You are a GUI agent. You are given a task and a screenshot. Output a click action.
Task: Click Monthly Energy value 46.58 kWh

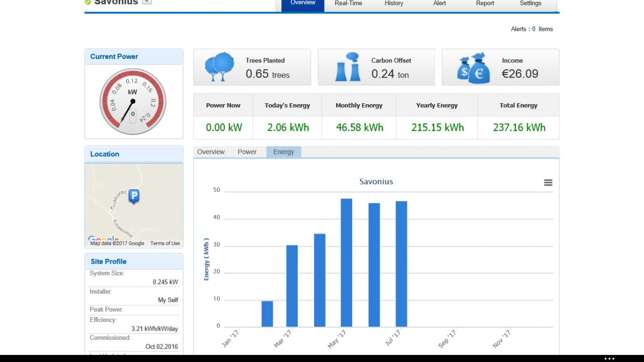tap(360, 127)
